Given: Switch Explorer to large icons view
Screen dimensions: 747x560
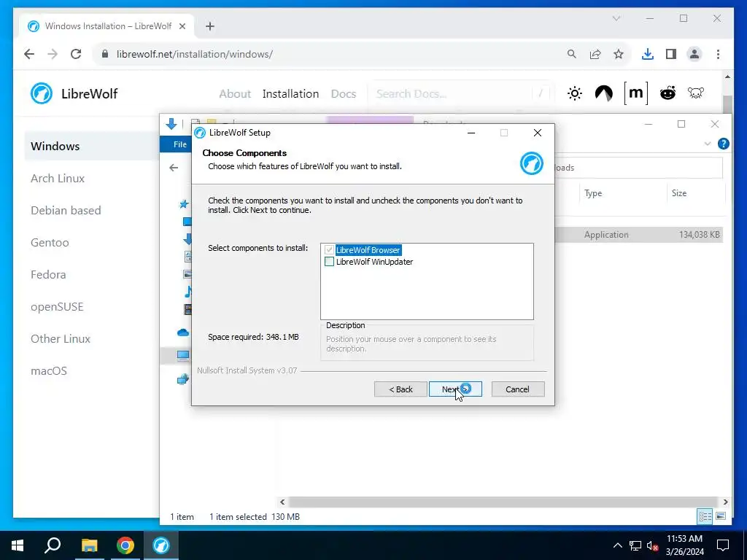Looking at the screenshot, I should pos(720,516).
